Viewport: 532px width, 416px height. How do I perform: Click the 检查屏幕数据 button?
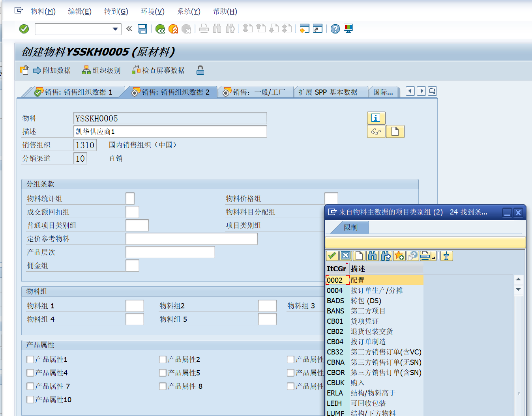click(x=158, y=70)
